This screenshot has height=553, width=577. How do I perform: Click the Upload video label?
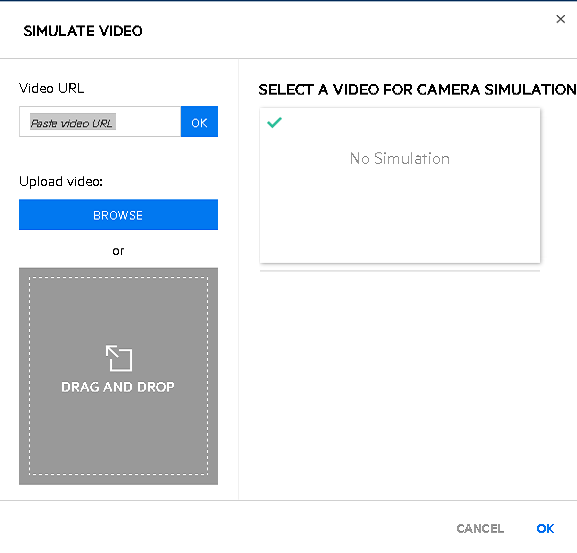[x=61, y=181]
